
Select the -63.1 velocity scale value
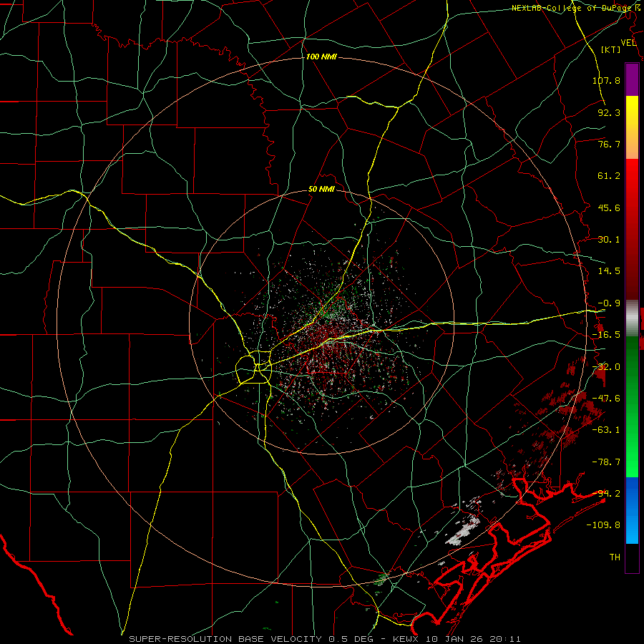(x=606, y=430)
